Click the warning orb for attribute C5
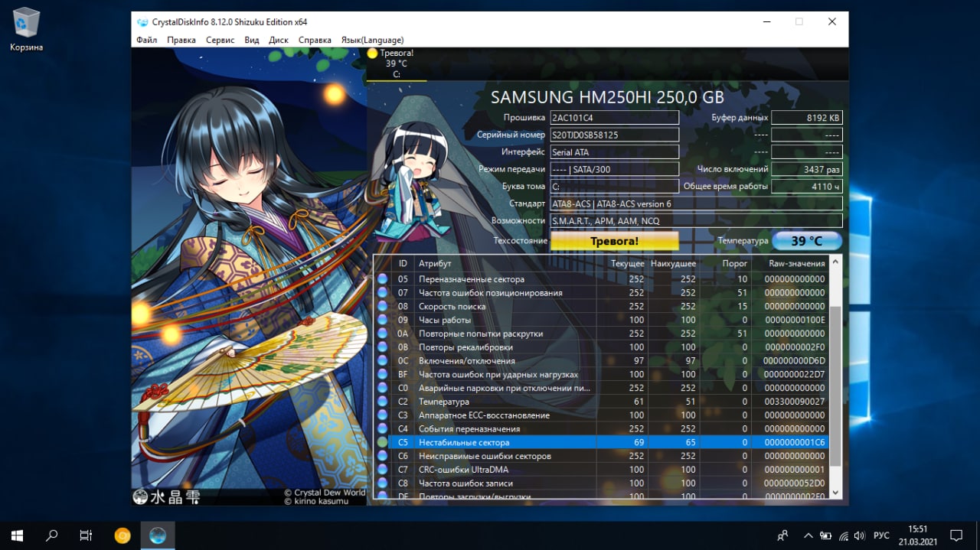 coord(382,443)
